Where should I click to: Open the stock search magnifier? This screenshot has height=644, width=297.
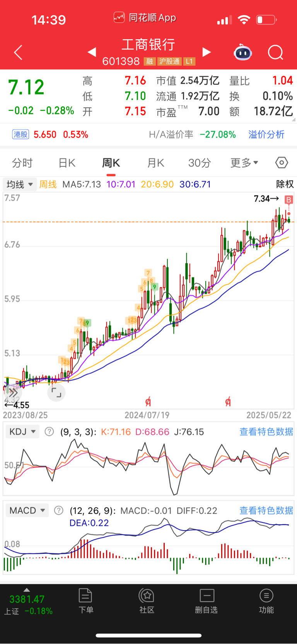276,52
